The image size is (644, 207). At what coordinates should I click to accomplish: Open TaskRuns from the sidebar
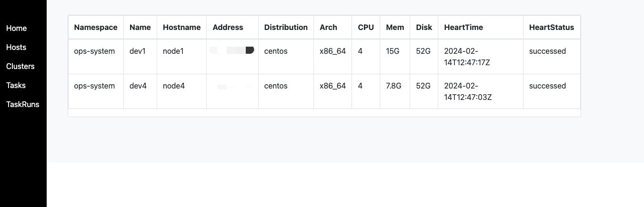pyautogui.click(x=23, y=105)
